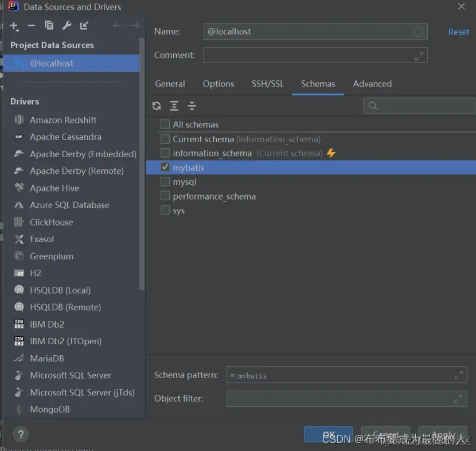Click the Reset link
This screenshot has width=476, height=451.
(458, 32)
